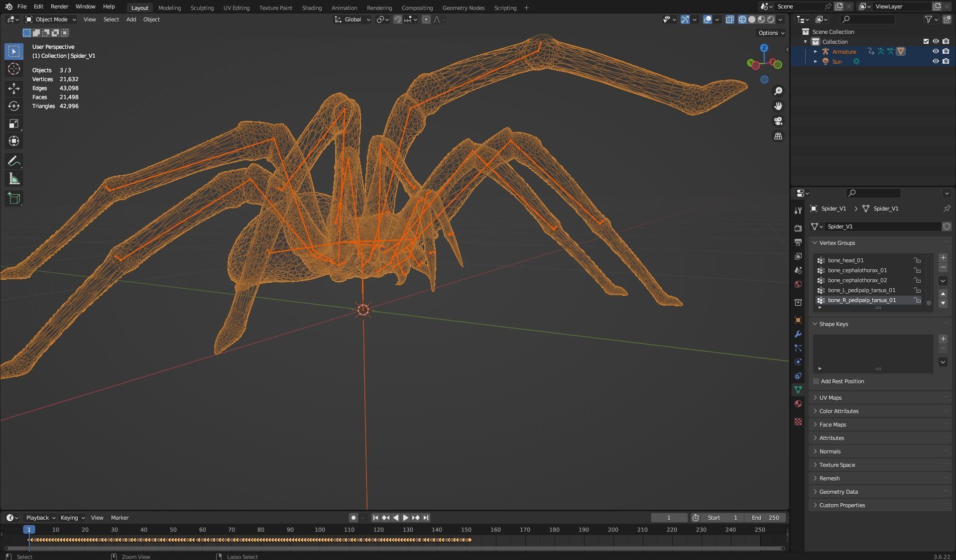
Task: Click the End frame field
Action: point(765,518)
